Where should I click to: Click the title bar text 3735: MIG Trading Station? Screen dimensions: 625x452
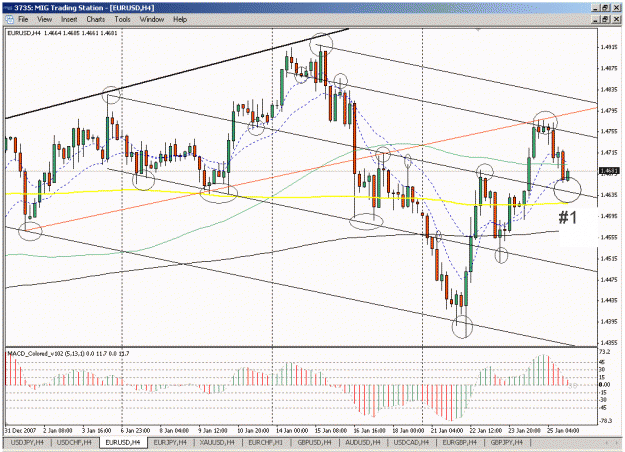point(58,8)
